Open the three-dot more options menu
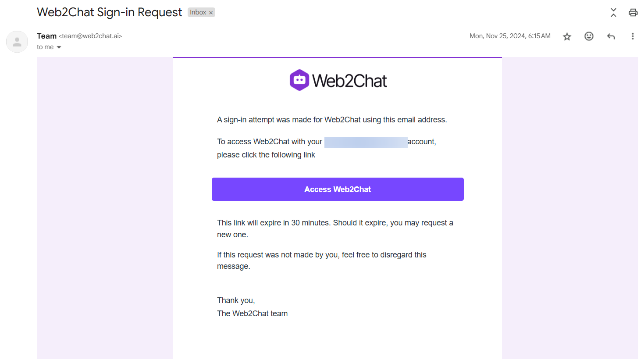644x364 pixels. coord(633,36)
